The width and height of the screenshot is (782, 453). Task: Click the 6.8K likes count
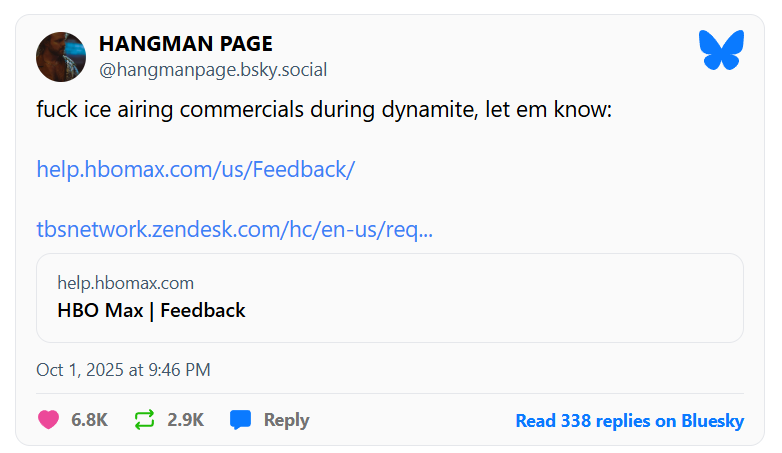[x=89, y=420]
